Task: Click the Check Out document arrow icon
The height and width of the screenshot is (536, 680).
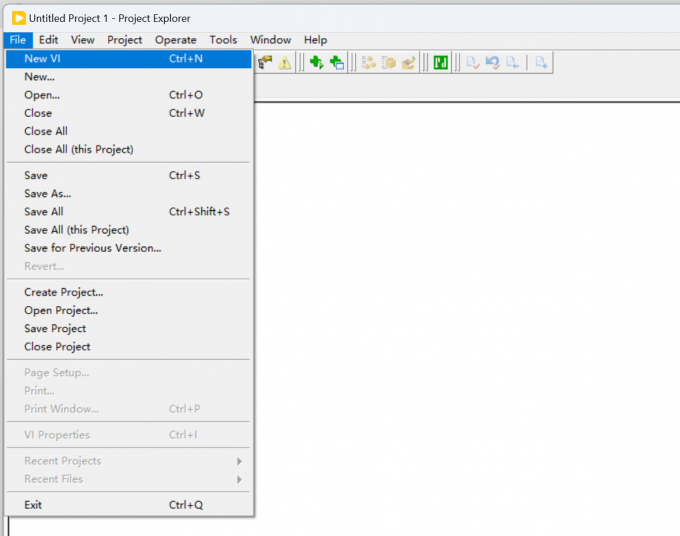Action: point(512,62)
